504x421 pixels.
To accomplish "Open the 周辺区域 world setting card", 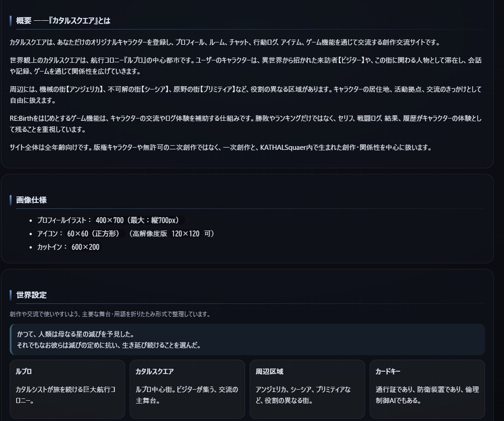I will tap(307, 389).
